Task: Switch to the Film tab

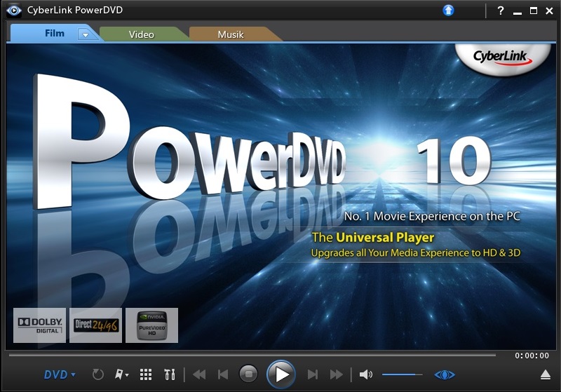Action: 55,33
